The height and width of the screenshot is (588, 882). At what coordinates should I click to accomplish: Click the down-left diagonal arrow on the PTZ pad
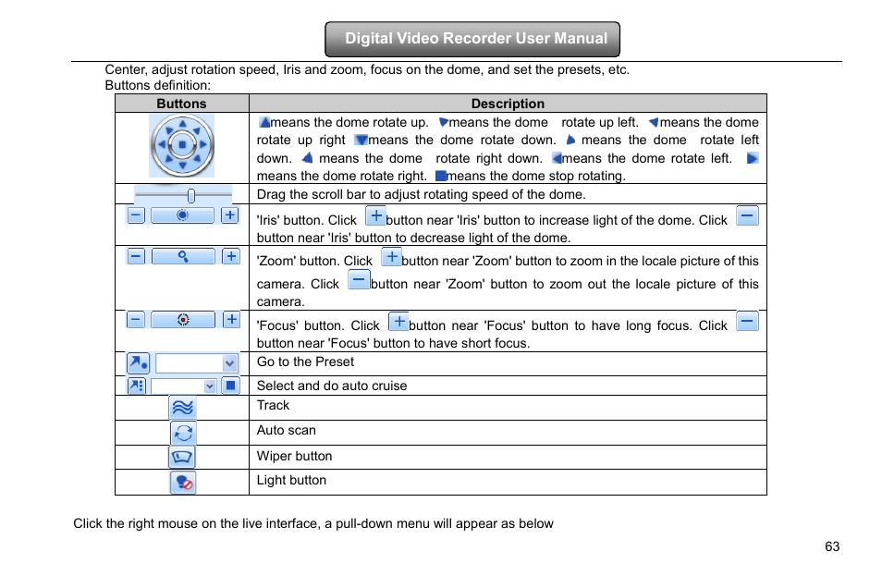(x=168, y=159)
